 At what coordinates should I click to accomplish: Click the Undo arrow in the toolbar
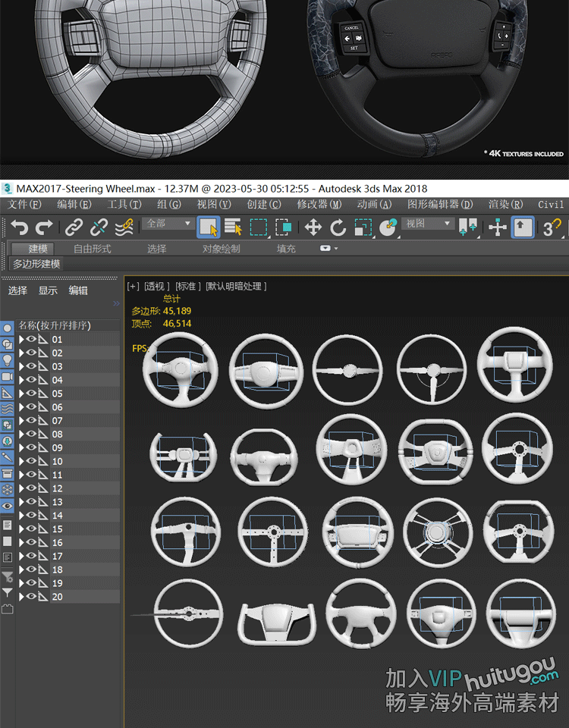coord(19,227)
